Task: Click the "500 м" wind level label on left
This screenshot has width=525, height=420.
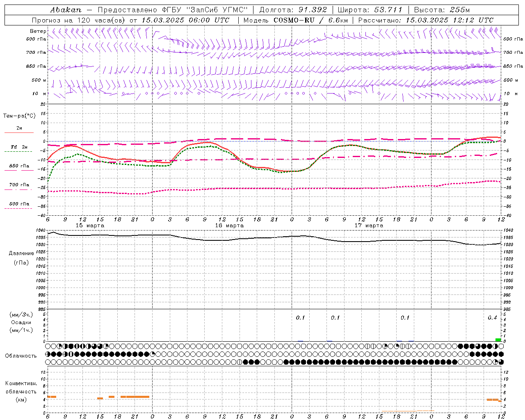Action: tap(39, 80)
